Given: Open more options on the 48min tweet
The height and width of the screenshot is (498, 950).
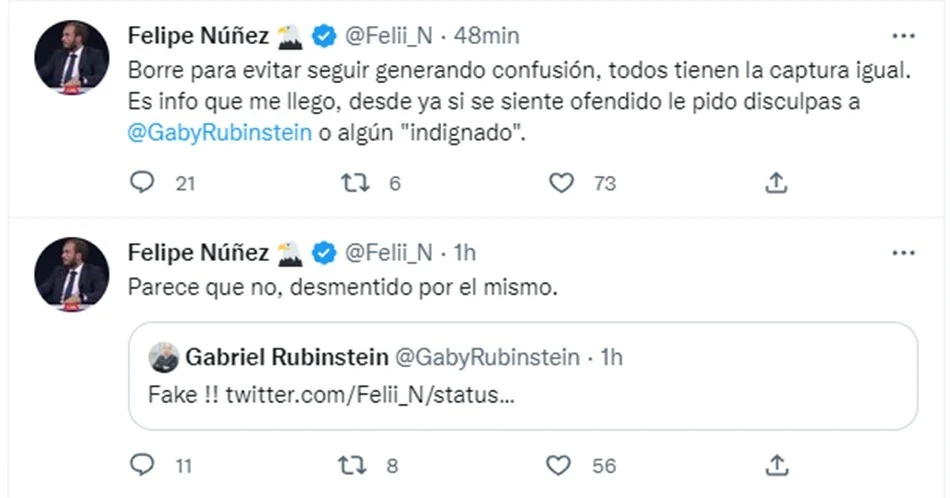Looking at the screenshot, I should 903,36.
